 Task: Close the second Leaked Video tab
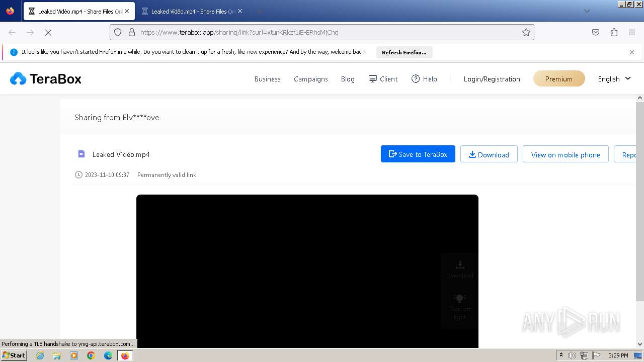pos(240,11)
